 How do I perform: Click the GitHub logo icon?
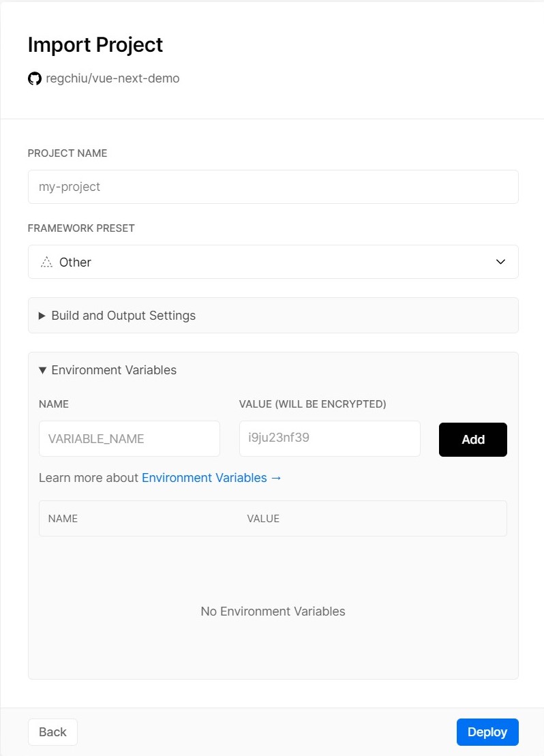[x=34, y=78]
